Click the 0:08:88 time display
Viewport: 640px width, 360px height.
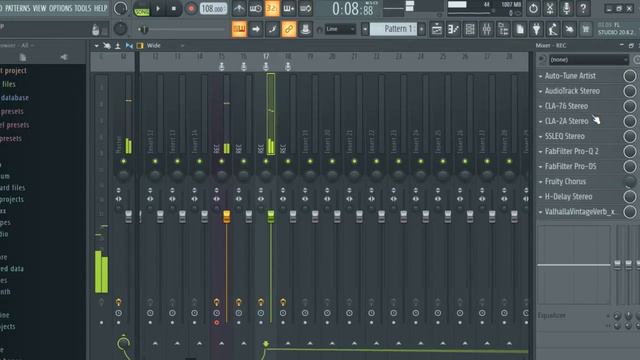(352, 9)
